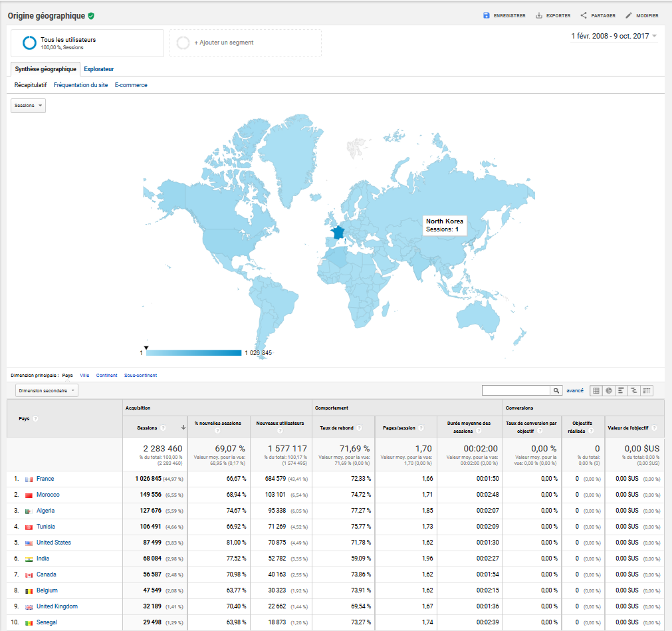The image size is (672, 631).
Task: Switch to performance bar view
Action: point(621,390)
